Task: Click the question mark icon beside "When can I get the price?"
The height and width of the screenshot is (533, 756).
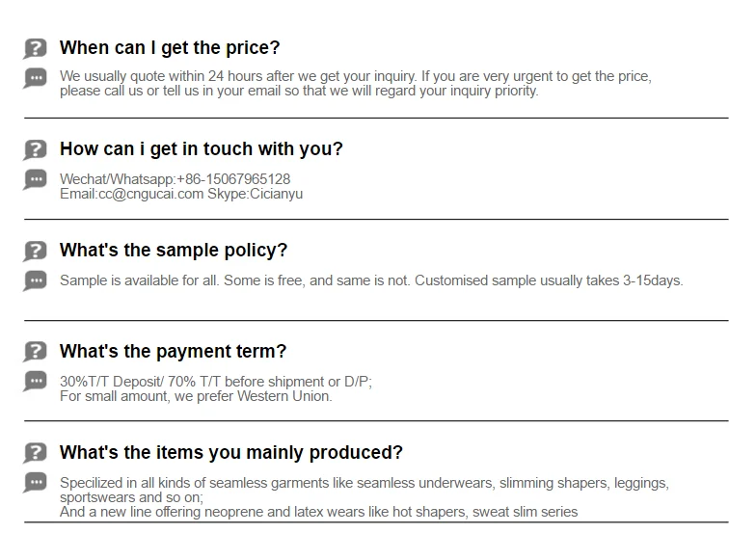Action: click(x=36, y=48)
